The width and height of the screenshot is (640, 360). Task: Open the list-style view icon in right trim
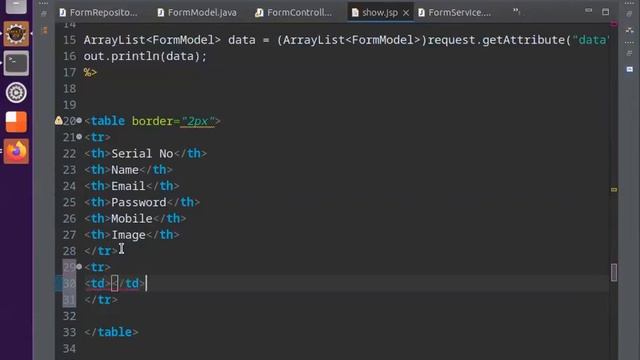tap(629, 53)
